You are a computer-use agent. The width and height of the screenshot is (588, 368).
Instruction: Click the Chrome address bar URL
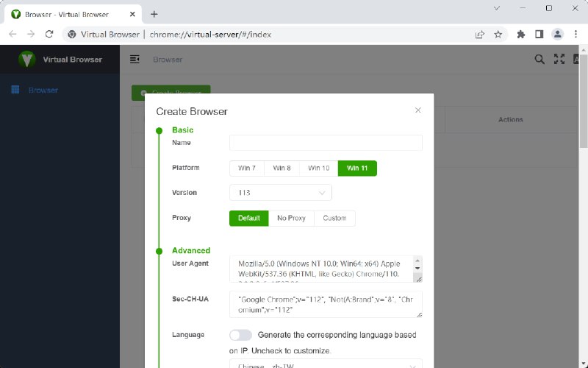coord(210,35)
